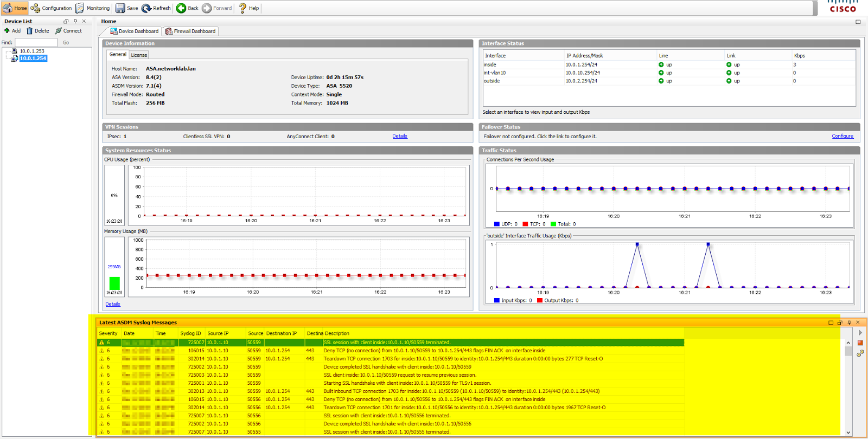
Task: Float the Device List panel
Action: pos(66,22)
